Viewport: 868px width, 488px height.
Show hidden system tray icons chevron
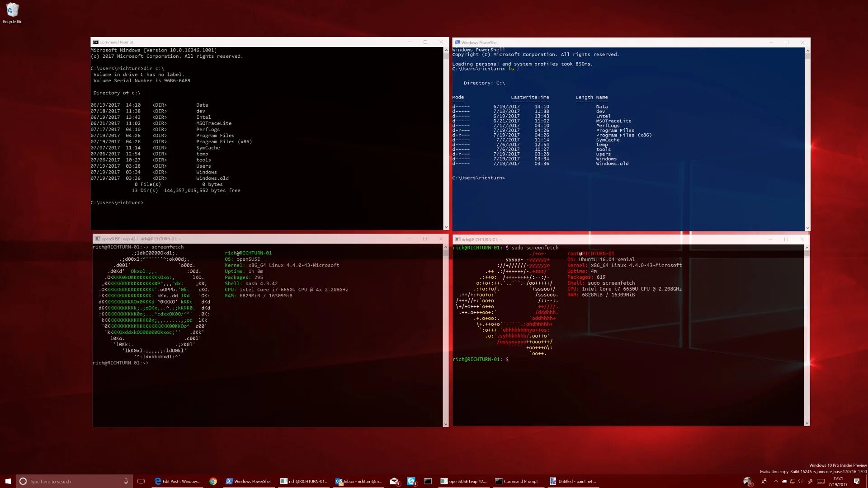click(776, 481)
